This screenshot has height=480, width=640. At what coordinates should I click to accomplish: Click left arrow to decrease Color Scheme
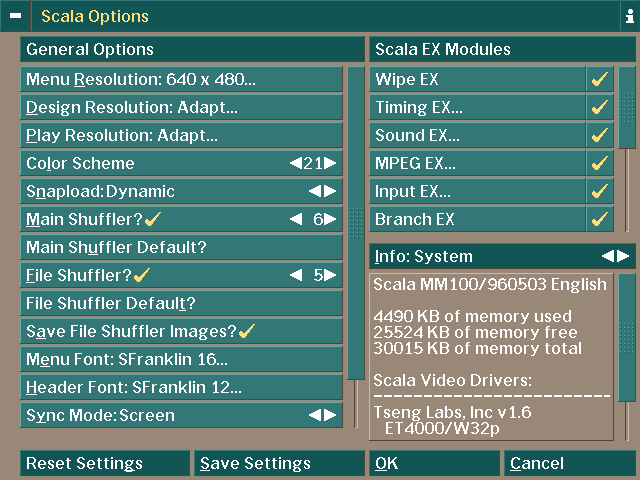click(295, 163)
